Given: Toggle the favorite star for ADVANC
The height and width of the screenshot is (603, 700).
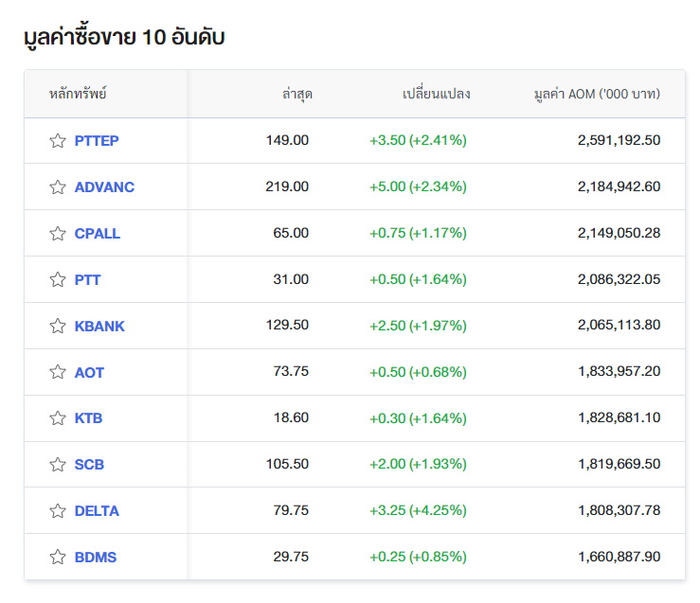Looking at the screenshot, I should [x=58, y=186].
